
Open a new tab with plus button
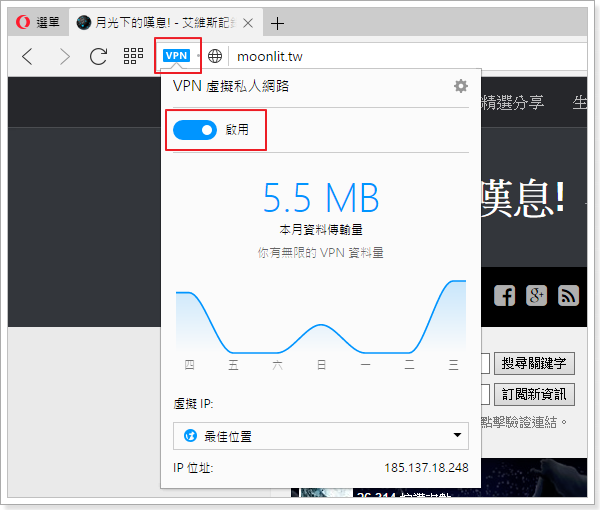tap(277, 24)
